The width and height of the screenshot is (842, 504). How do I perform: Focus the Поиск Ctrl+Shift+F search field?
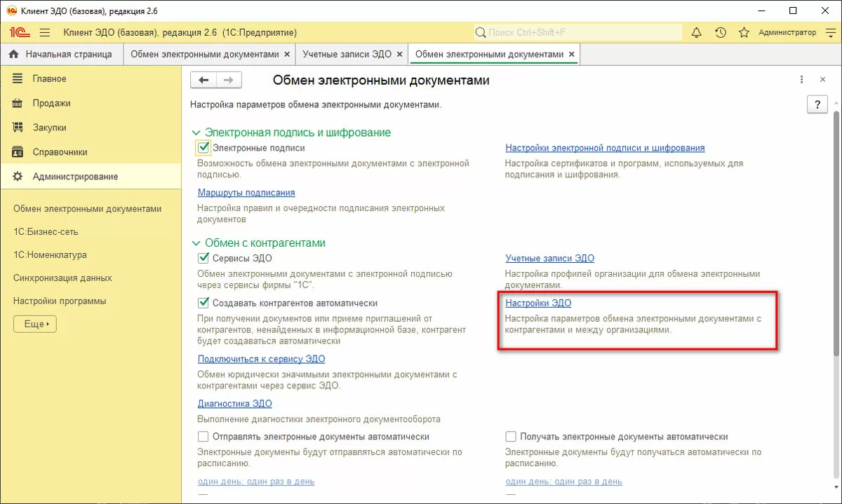pyautogui.click(x=578, y=33)
